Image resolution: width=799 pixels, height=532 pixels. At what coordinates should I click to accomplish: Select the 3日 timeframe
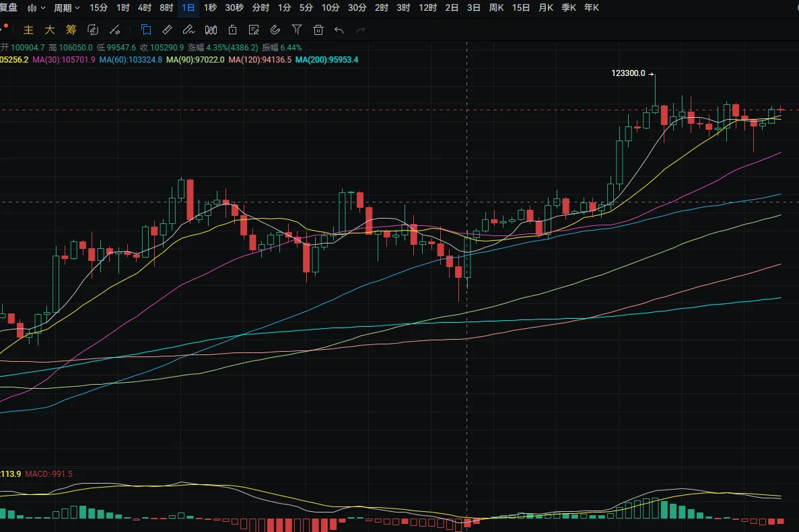click(473, 7)
